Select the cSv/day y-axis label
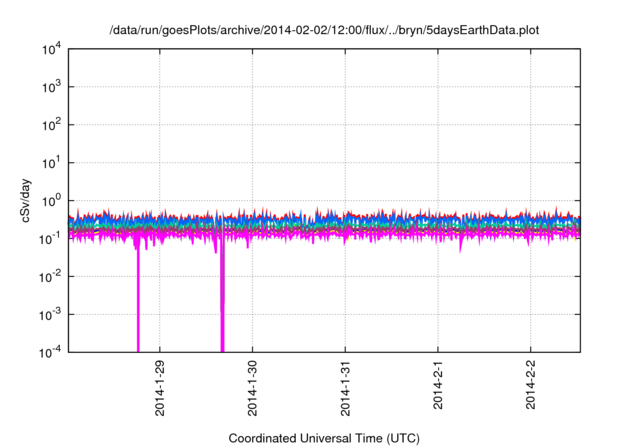 point(26,200)
